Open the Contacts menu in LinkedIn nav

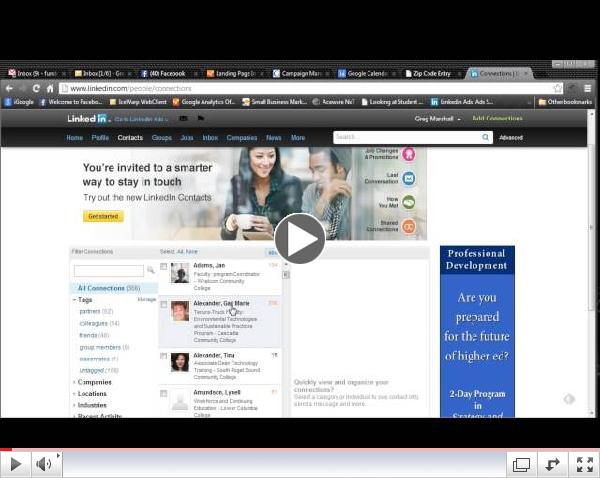point(130,138)
